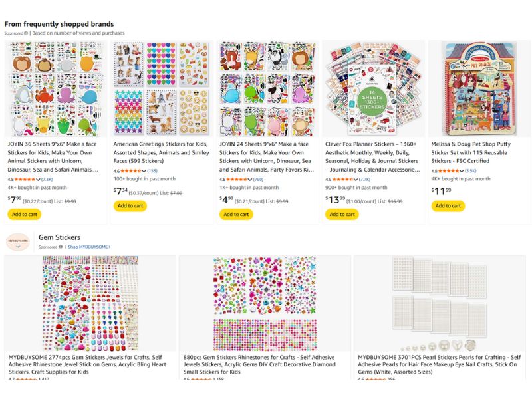Click the Sponsored info icon under frequently shopped brands

pos(26,33)
